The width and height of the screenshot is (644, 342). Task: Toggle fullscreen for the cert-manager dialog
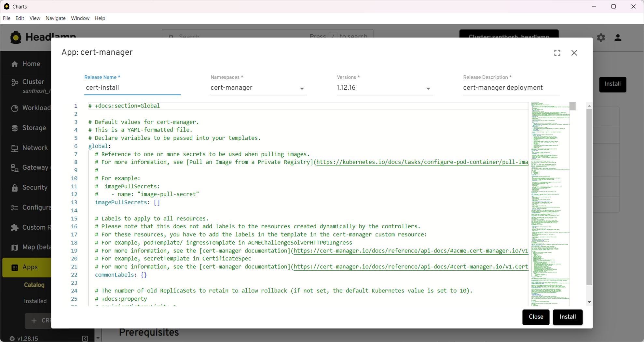pyautogui.click(x=557, y=53)
